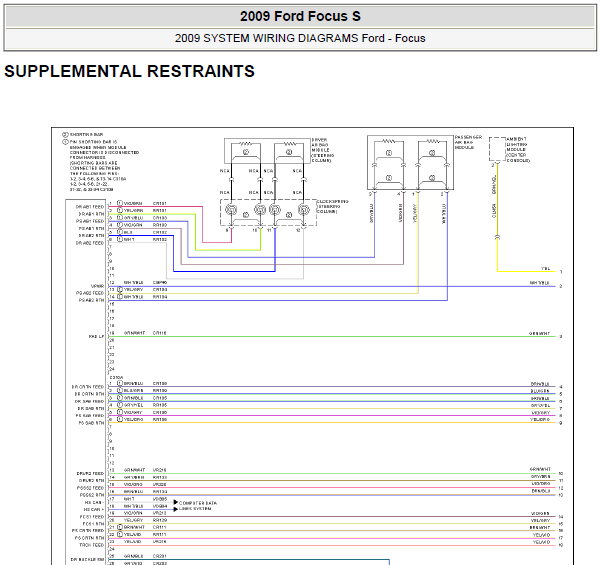The image size is (604, 565).
Task: Click the Clockspring dashed box symbol
Action: coord(268,212)
